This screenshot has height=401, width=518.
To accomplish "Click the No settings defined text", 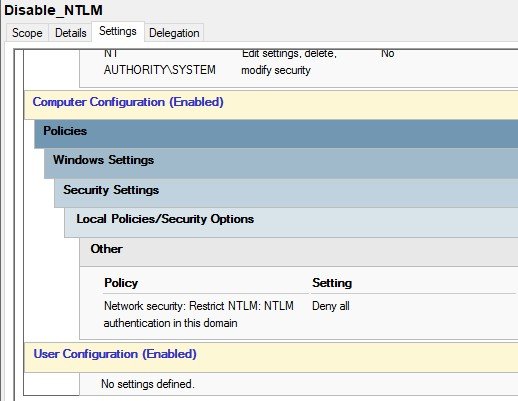I will (x=148, y=384).
